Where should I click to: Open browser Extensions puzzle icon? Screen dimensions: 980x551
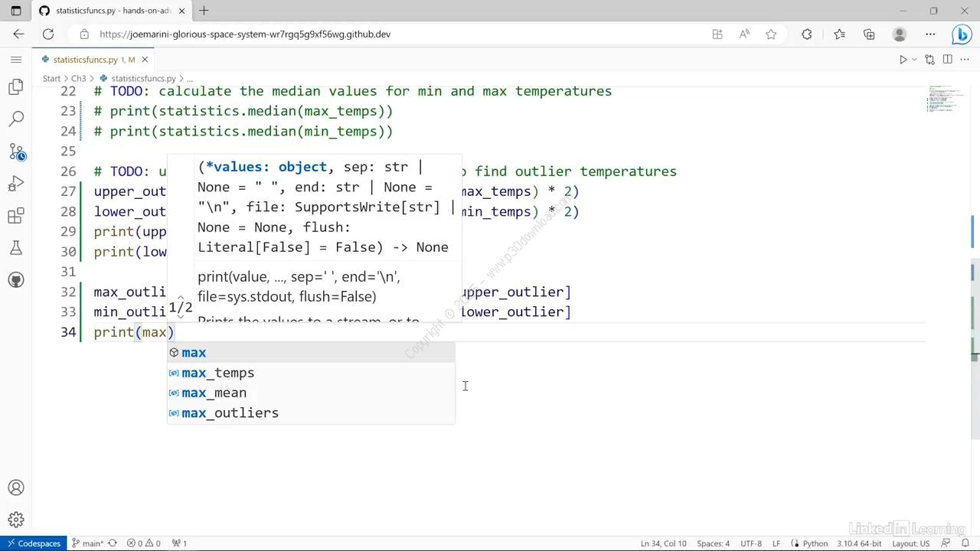pyautogui.click(x=807, y=34)
